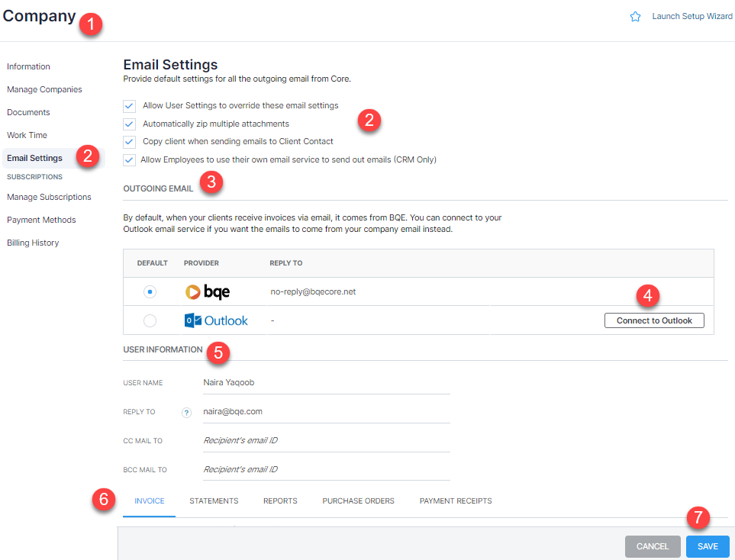Click the REPLY TO column header

286,263
